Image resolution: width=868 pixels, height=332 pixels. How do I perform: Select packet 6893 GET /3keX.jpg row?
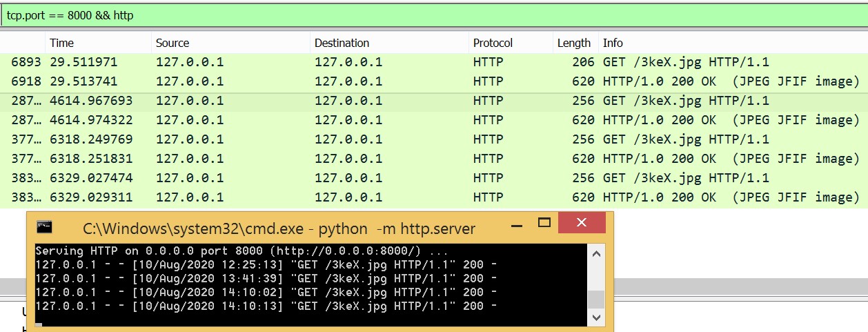click(414, 62)
